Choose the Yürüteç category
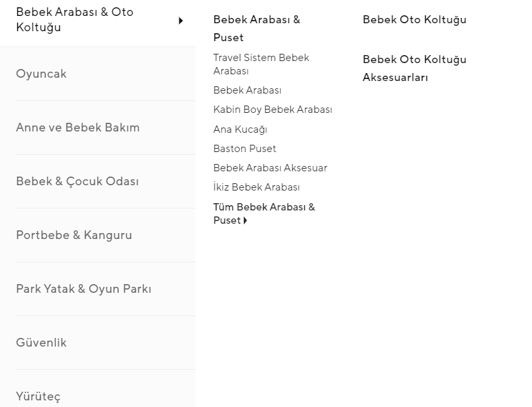The width and height of the screenshot is (532, 407). 38,396
